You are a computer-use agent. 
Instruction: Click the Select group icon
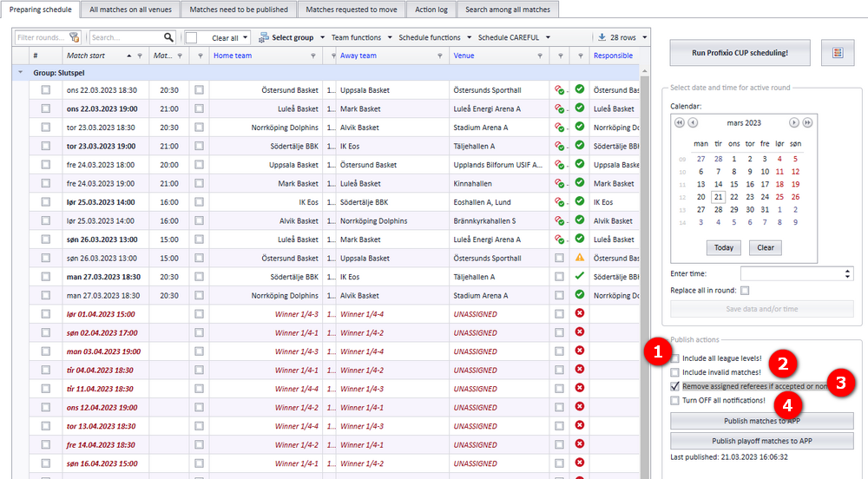[x=264, y=37]
